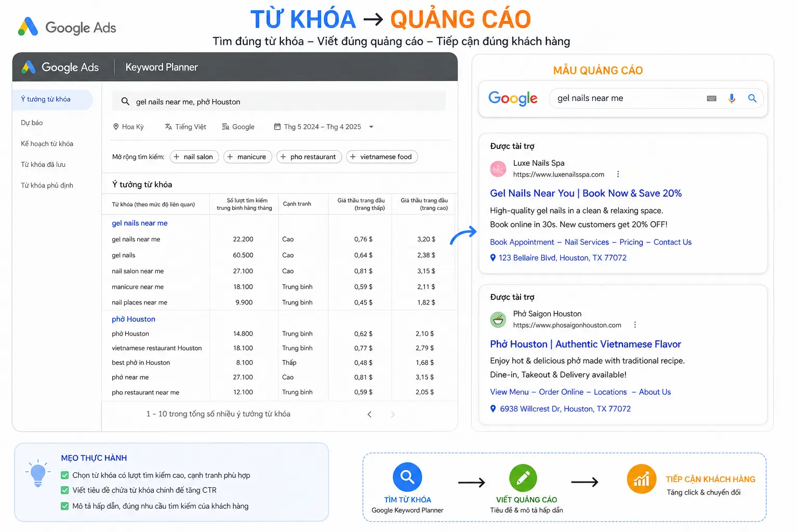This screenshot has width=798, height=532.
Task: Click Locations sitelink
Action: click(x=610, y=392)
